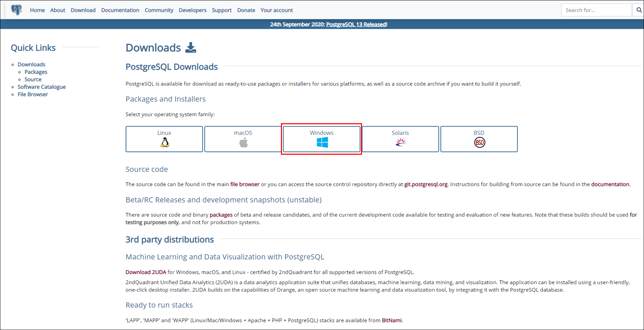Follow the git.postgresql.org link
Screen dimensions: 644x330
426,184
